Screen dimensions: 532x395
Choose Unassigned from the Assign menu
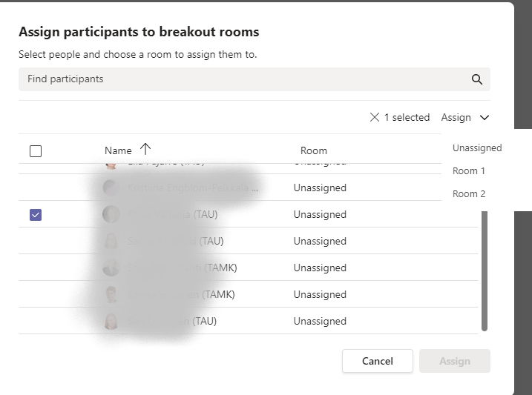[x=477, y=148]
